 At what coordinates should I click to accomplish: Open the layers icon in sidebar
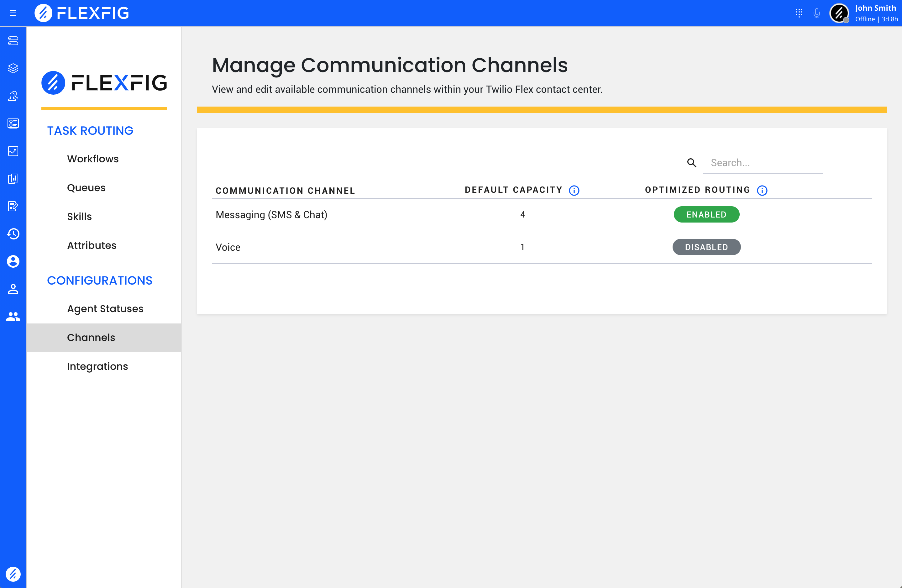click(13, 68)
